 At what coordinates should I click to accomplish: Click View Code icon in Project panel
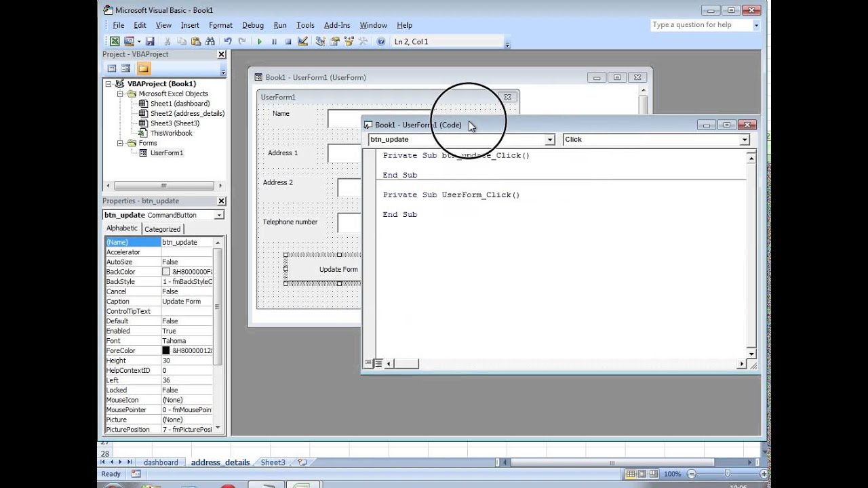point(112,68)
